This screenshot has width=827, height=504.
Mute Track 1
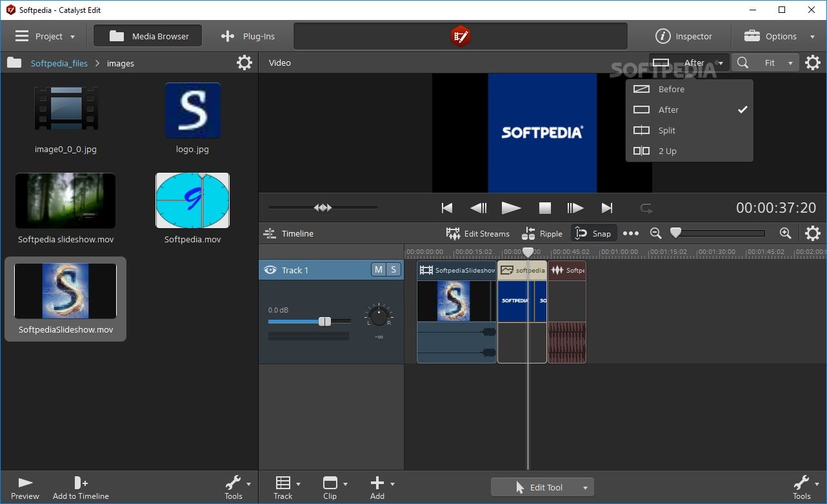(x=378, y=269)
